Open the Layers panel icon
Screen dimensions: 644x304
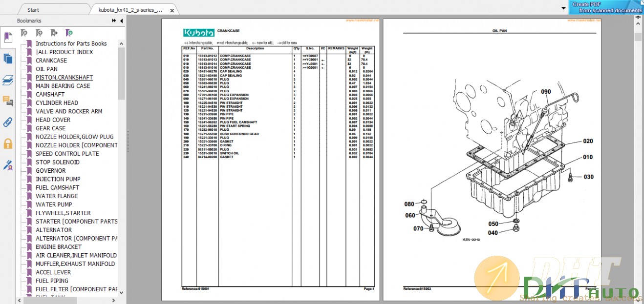pyautogui.click(x=7, y=80)
